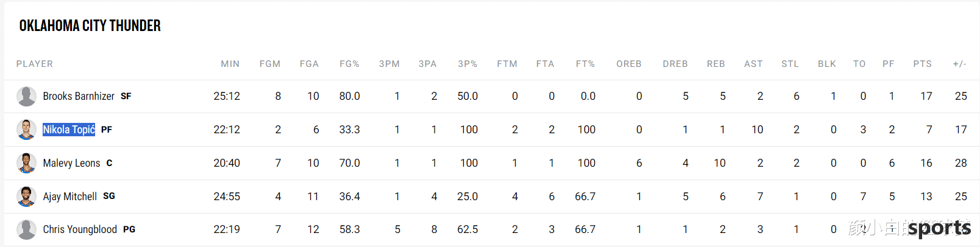Sort by +/- column header

click(960, 64)
